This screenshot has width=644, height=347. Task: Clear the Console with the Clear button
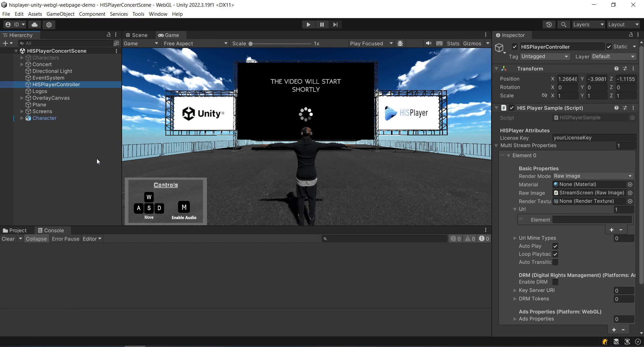[x=8, y=239]
